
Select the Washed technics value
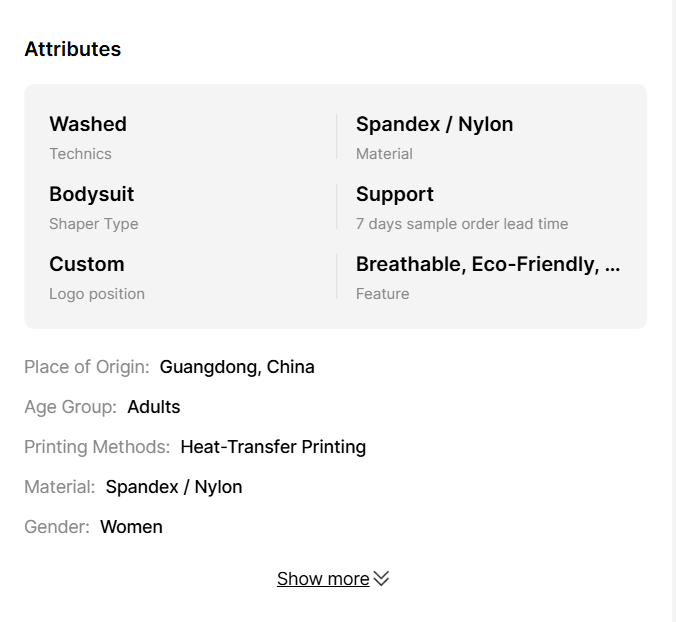point(88,124)
